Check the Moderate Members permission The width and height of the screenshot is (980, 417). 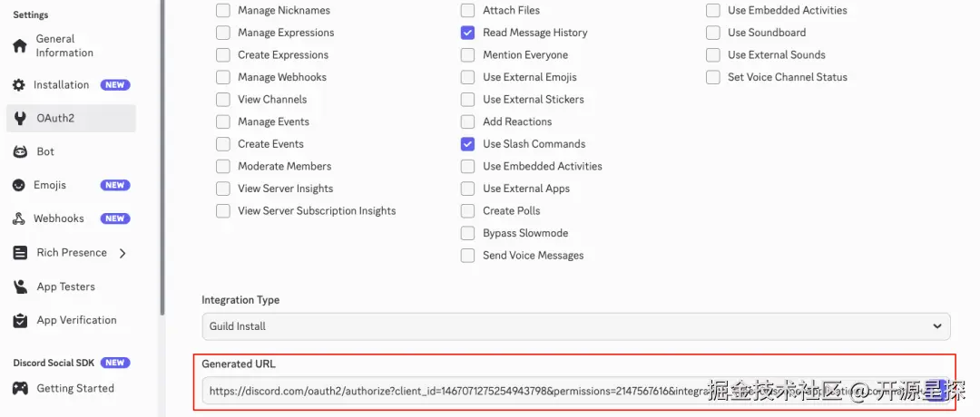(223, 166)
